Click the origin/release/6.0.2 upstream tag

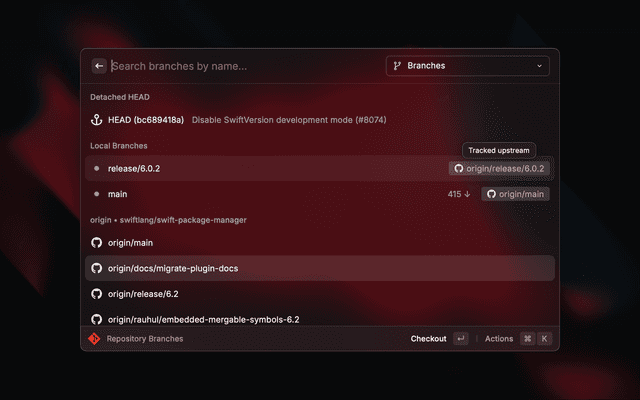(499, 168)
